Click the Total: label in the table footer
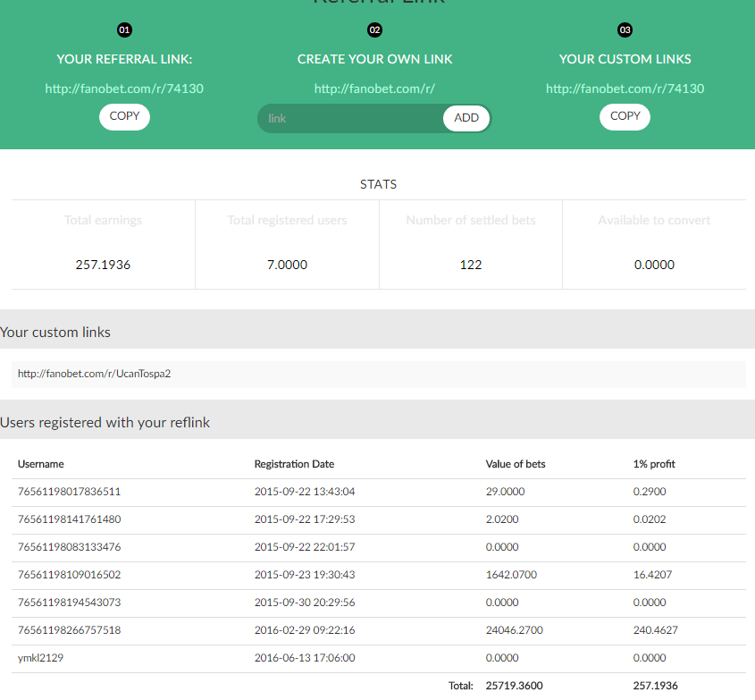Viewport: 755px width, 700px height. pyautogui.click(x=461, y=686)
